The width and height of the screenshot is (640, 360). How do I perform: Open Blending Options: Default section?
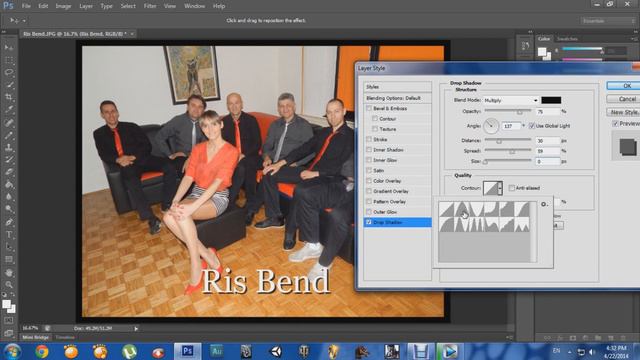pos(397,98)
